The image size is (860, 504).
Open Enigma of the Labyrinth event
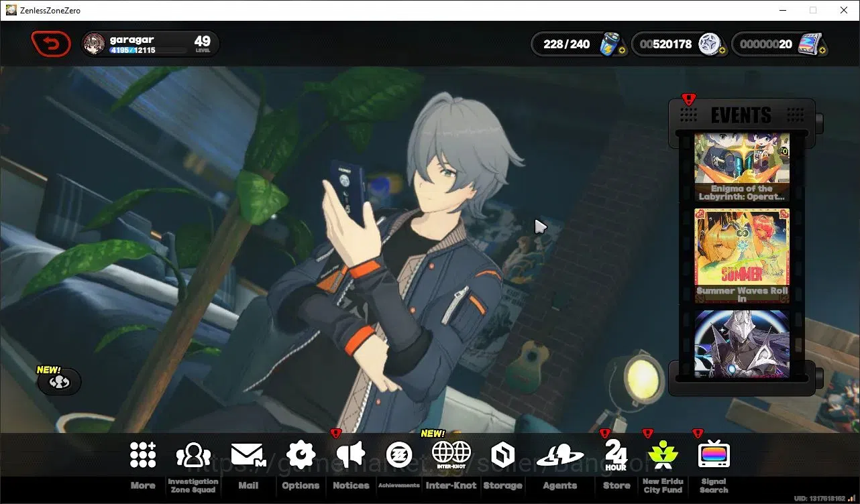click(742, 168)
